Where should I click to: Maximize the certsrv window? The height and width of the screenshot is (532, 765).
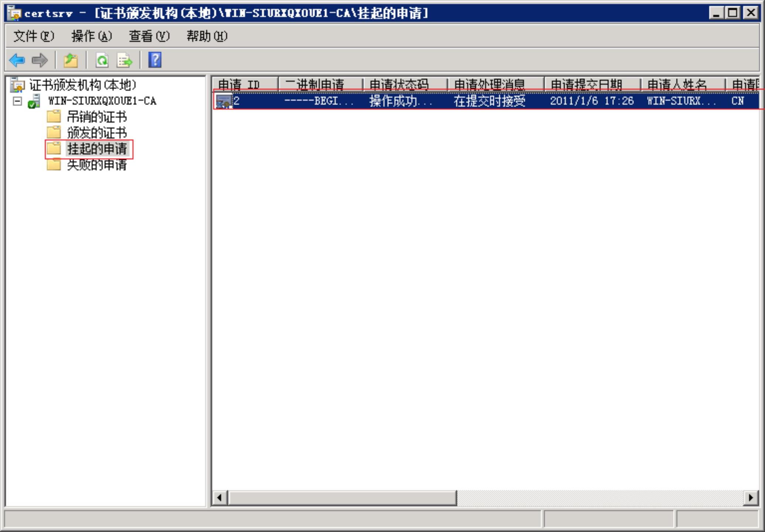point(733,13)
